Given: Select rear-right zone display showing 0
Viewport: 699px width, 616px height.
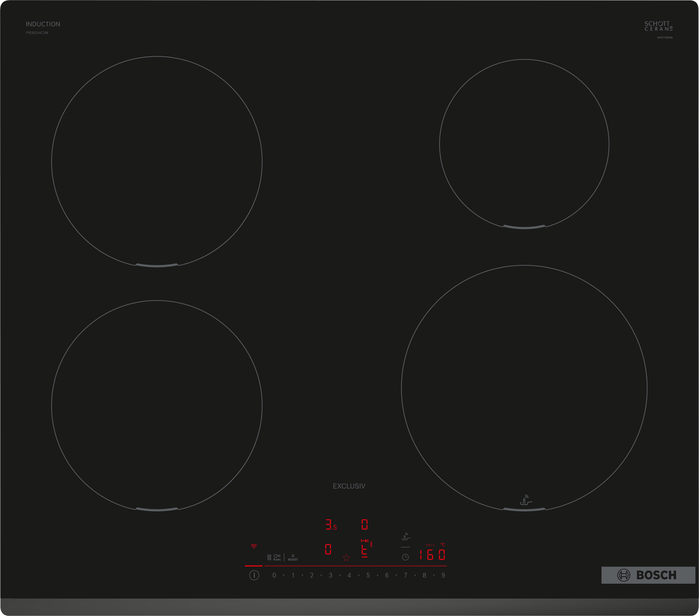Looking at the screenshot, I should 364,525.
